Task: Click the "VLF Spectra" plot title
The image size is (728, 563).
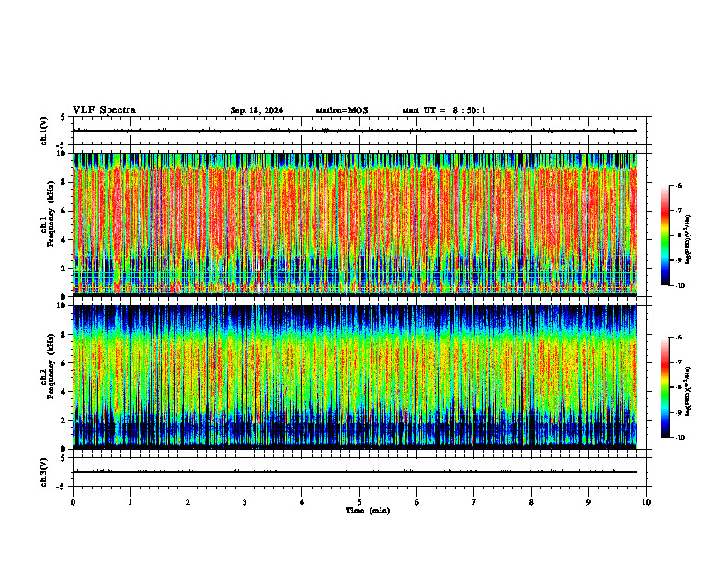Action: click(104, 110)
